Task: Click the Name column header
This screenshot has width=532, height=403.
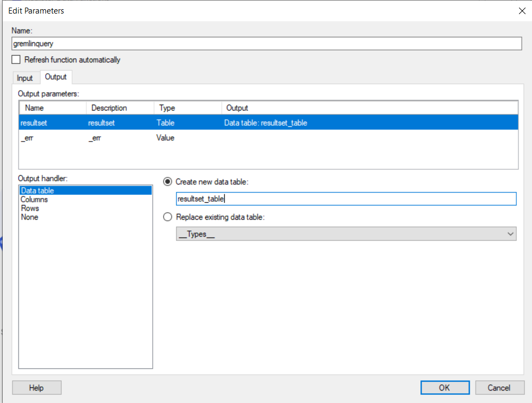Action: (52, 108)
